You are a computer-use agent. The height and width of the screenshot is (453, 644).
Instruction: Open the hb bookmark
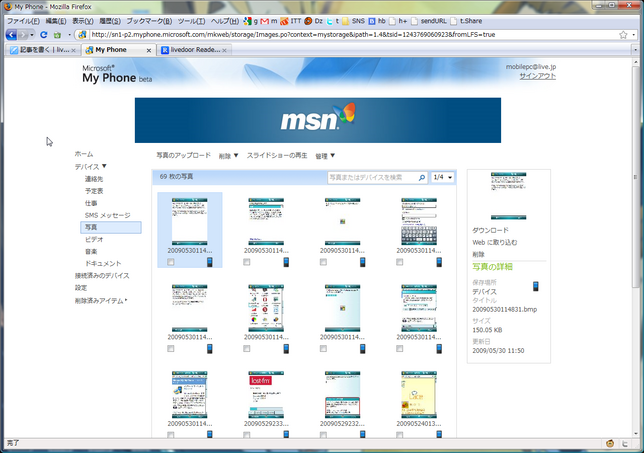pyautogui.click(x=377, y=21)
